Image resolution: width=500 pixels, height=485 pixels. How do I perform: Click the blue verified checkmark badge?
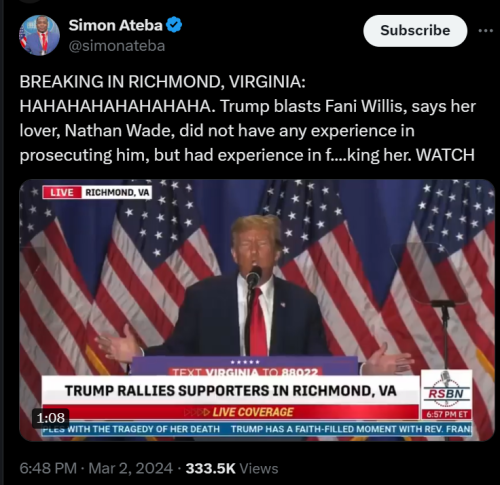(x=174, y=25)
